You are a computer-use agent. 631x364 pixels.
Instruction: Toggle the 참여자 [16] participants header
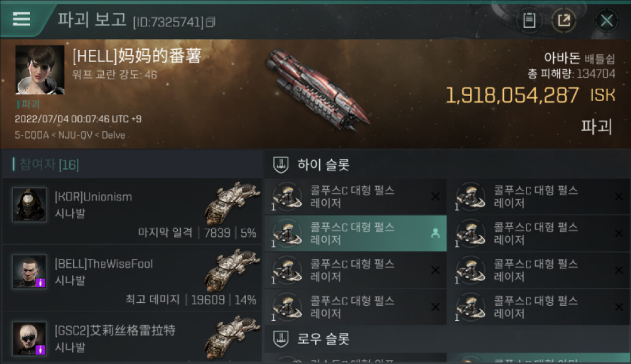click(x=132, y=165)
